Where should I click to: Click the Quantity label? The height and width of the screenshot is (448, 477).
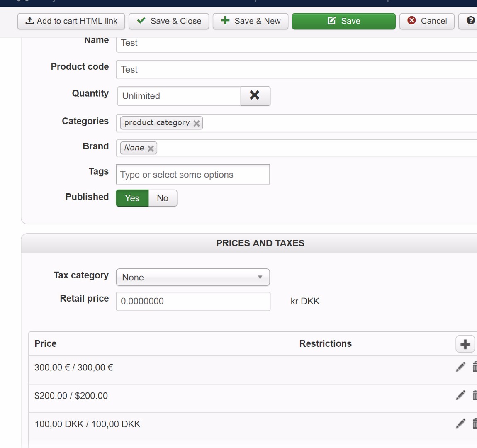tap(90, 93)
